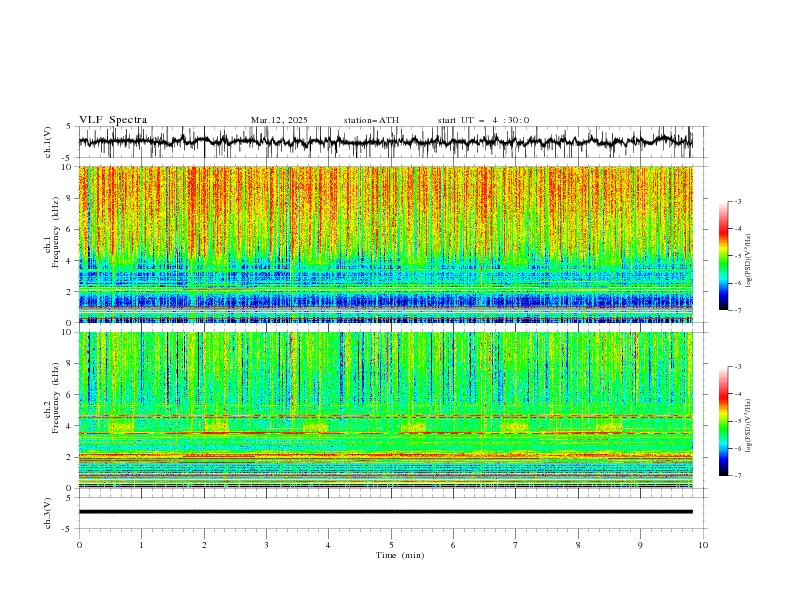Click the ch.1 'Frequency (kHz)' axis label
792x612 pixels.
pyautogui.click(x=55, y=231)
